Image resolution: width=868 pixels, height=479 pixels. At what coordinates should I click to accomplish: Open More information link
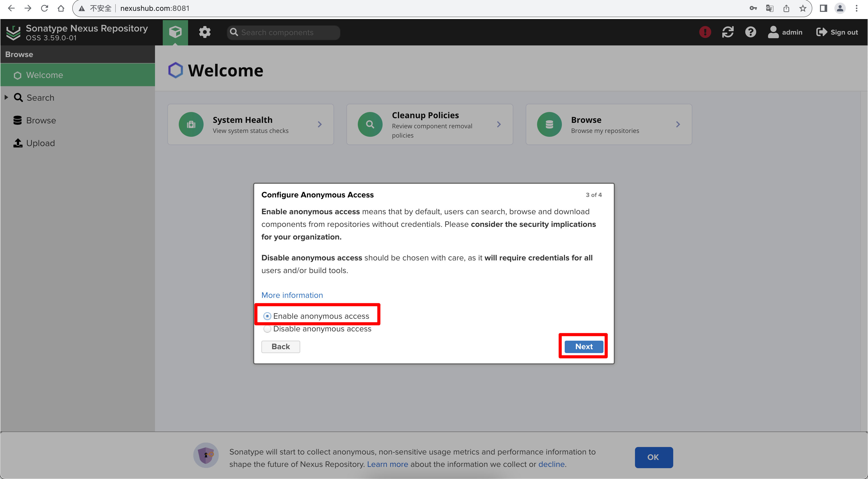coord(292,295)
